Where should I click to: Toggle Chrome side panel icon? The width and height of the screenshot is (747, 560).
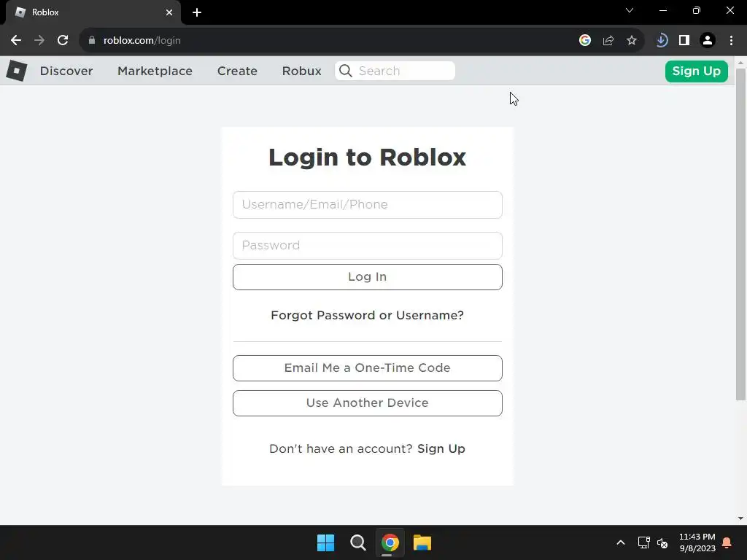pyautogui.click(x=684, y=41)
